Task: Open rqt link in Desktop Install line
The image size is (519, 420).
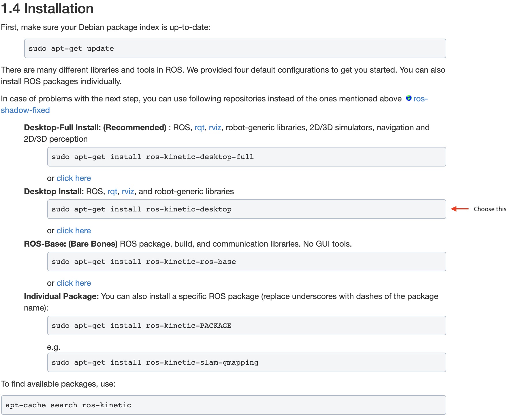Action: [112, 192]
